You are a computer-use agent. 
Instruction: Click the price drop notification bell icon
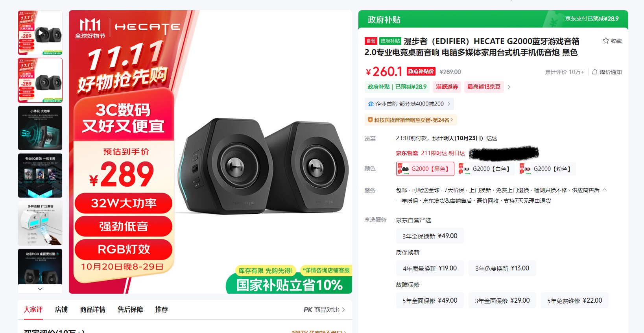pos(595,72)
